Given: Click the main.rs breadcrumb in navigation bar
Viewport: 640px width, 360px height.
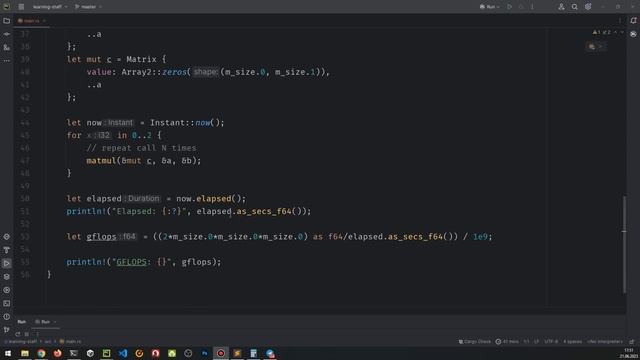Looking at the screenshot, I should click(x=70, y=342).
